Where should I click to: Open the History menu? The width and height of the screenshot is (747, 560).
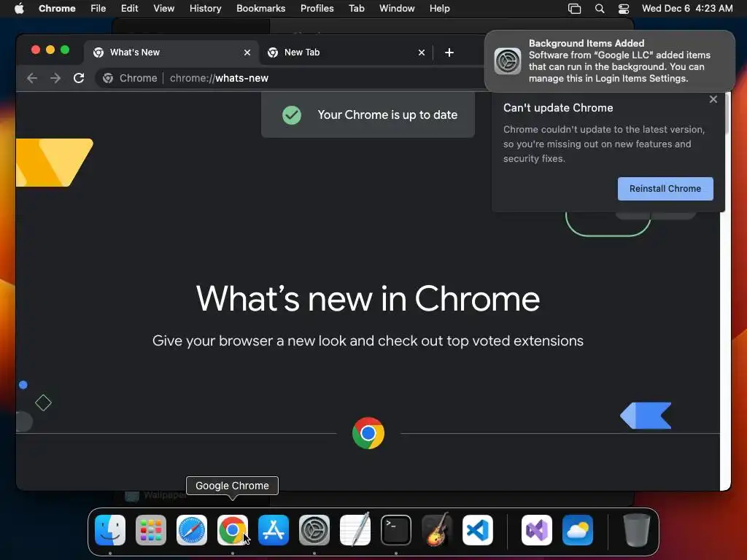[205, 9]
